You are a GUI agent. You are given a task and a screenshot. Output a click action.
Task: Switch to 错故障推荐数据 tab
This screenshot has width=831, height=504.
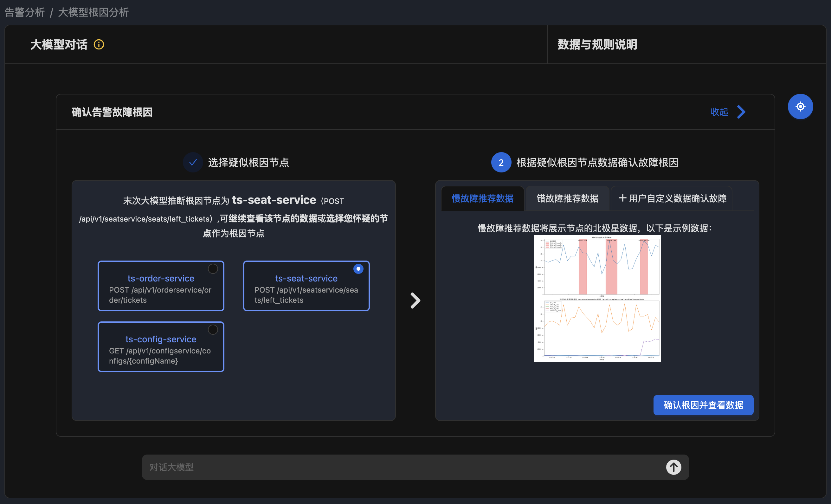click(x=567, y=198)
